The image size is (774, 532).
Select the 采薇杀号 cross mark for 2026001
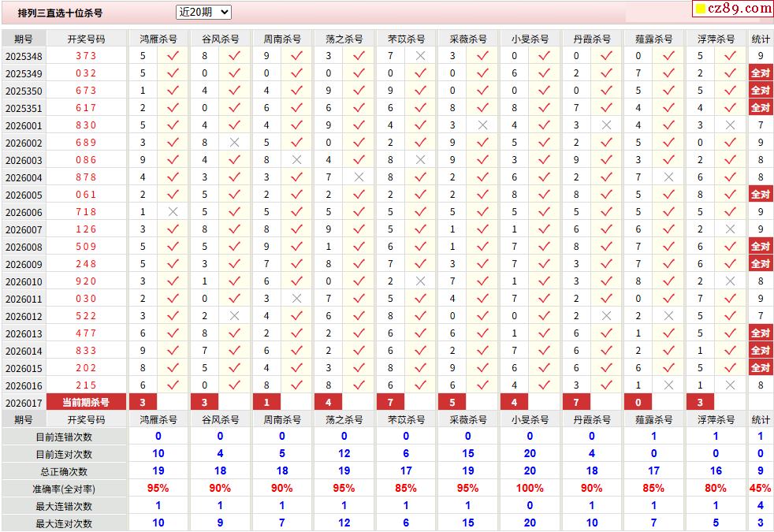tap(482, 125)
